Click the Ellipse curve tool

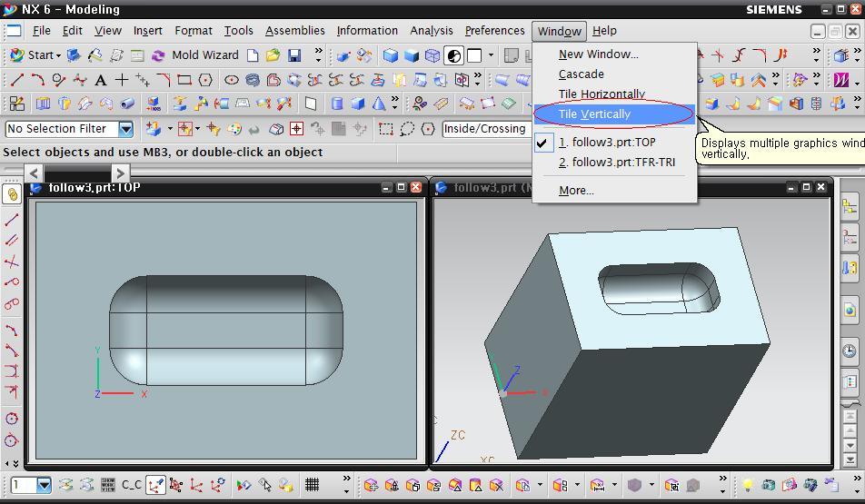click(232, 80)
